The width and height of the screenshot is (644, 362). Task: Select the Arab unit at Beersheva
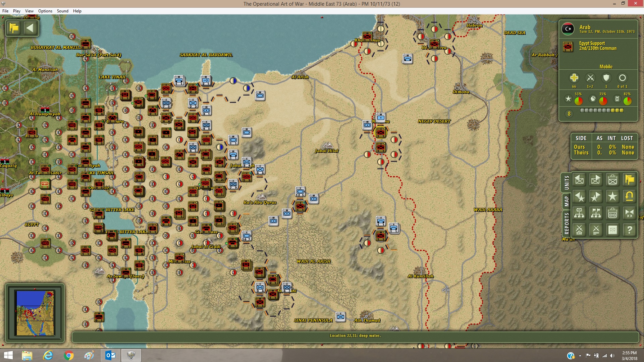coord(434,44)
